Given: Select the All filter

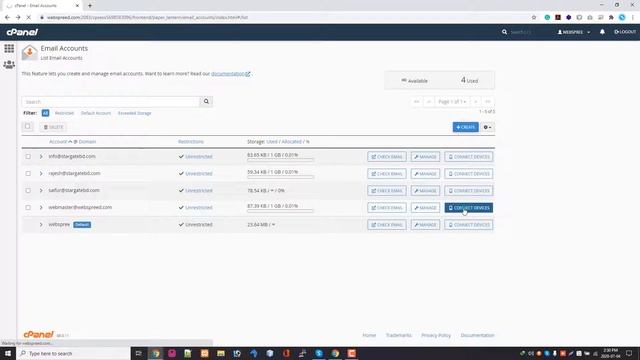Looking at the screenshot, I should [x=45, y=113].
